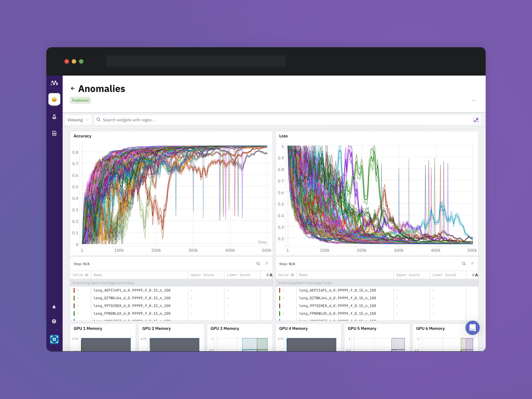Click the search icon in Accuracy legend
This screenshot has width=532, height=399.
point(258,264)
